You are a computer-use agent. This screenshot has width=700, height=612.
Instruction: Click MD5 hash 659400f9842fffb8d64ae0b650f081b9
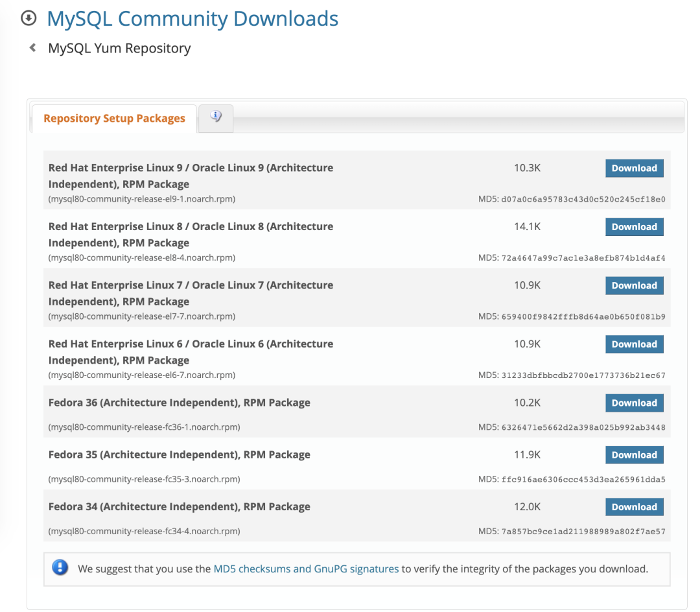pyautogui.click(x=583, y=317)
